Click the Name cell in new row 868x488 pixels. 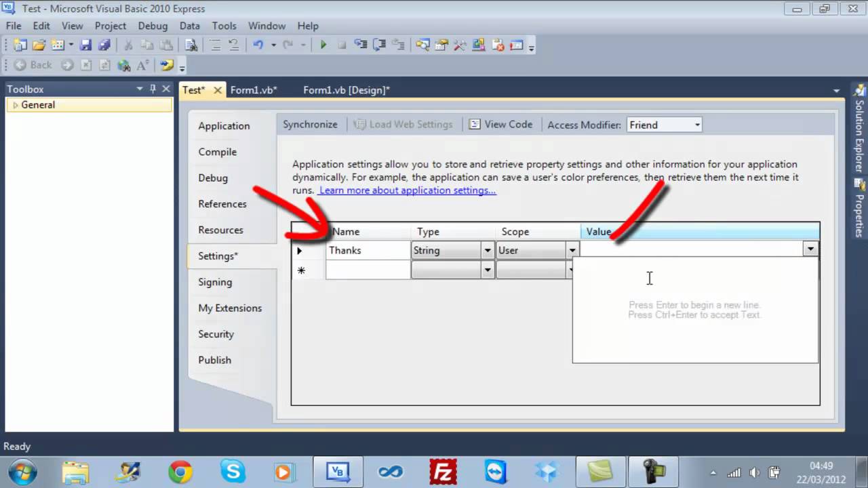(368, 270)
